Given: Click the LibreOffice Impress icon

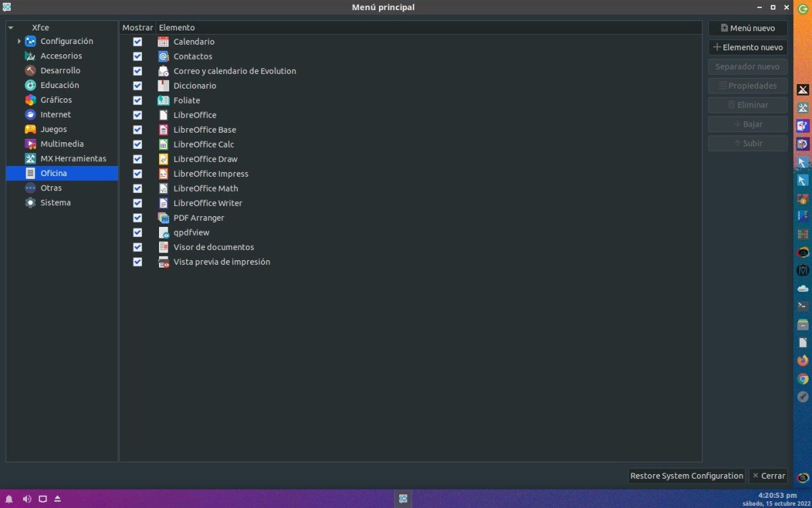Looking at the screenshot, I should pos(163,174).
